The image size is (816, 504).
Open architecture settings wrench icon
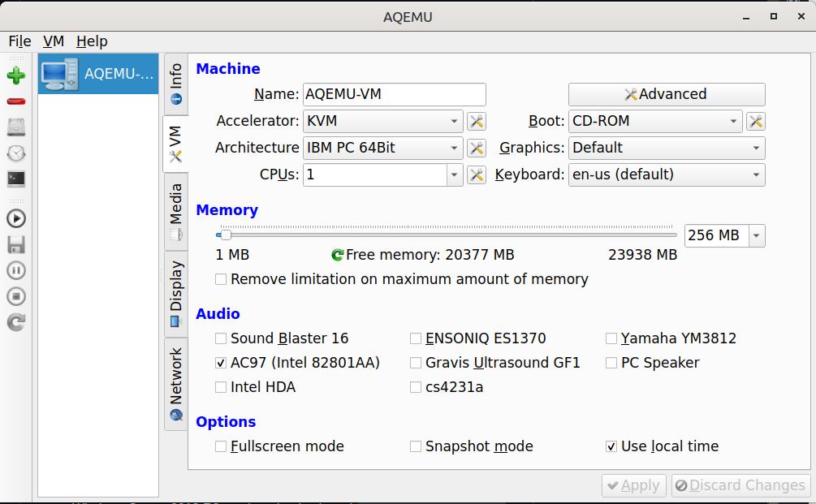coord(476,149)
